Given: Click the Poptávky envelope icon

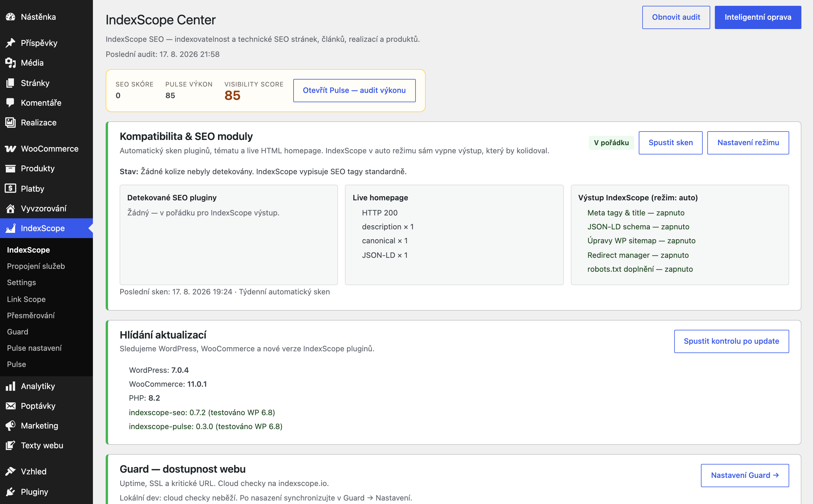Looking at the screenshot, I should [x=10, y=406].
